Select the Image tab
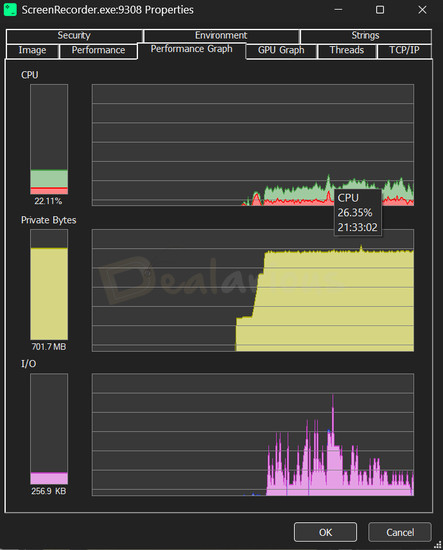Image resolution: width=443 pixels, height=550 pixels. click(32, 51)
